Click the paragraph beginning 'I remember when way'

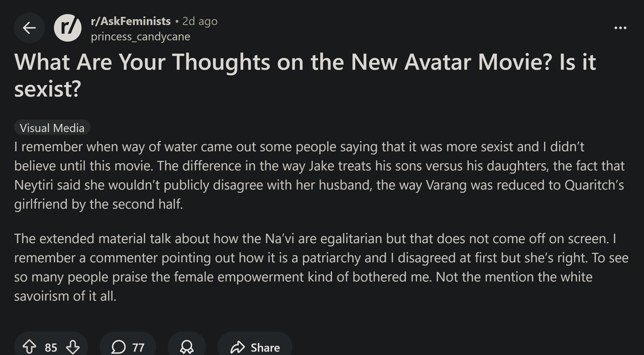(x=319, y=175)
